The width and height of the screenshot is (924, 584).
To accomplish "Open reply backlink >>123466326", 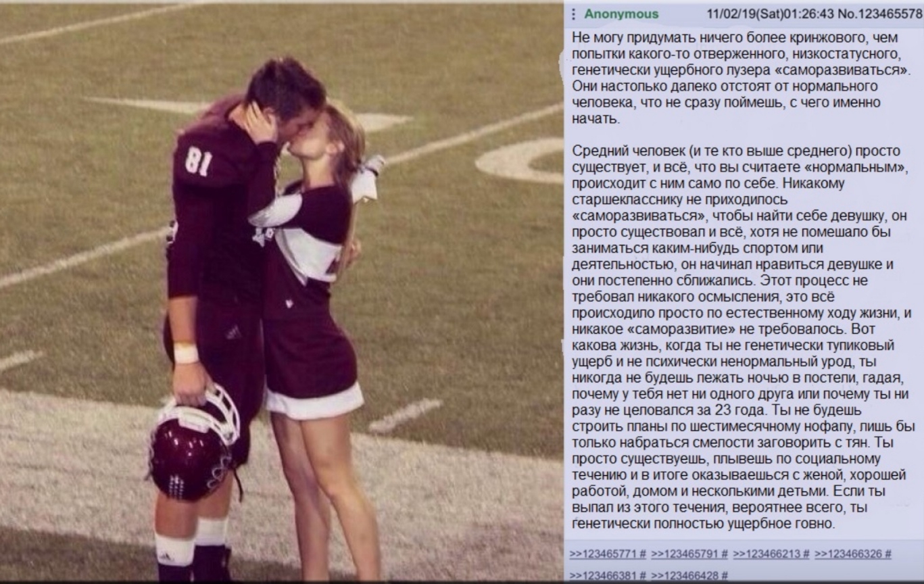I will pos(848,554).
